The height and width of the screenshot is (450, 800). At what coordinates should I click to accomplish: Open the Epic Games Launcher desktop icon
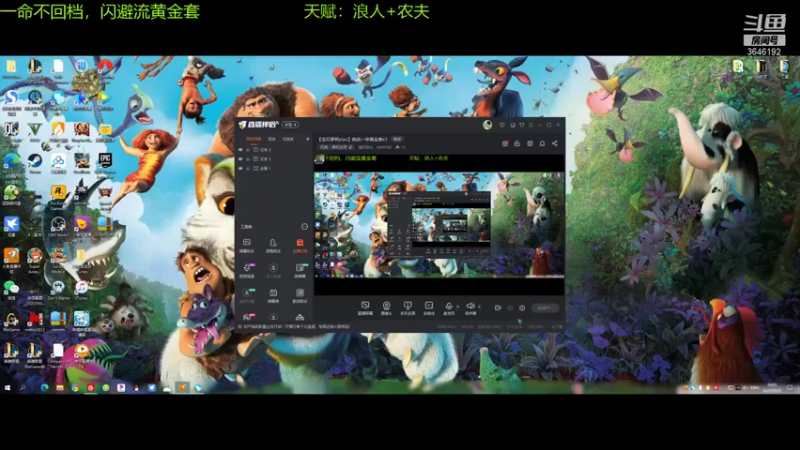click(105, 163)
